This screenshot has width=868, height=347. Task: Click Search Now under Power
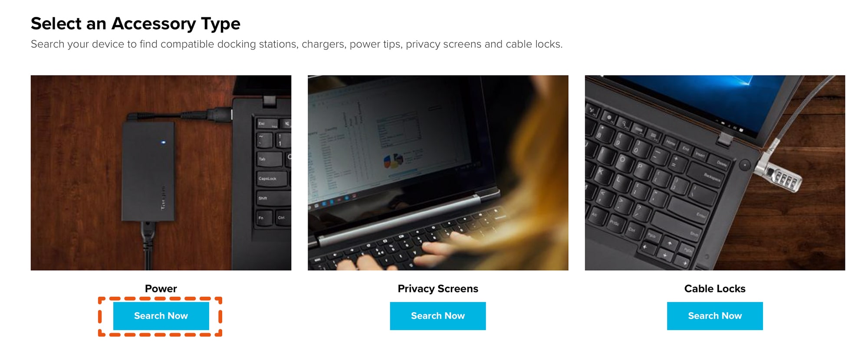coord(161,316)
